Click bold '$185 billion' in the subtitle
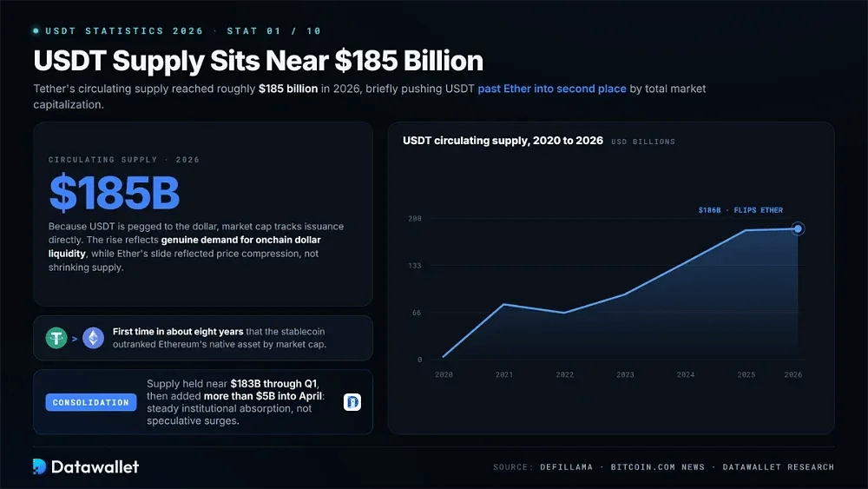This screenshot has height=489, width=868. [288, 89]
